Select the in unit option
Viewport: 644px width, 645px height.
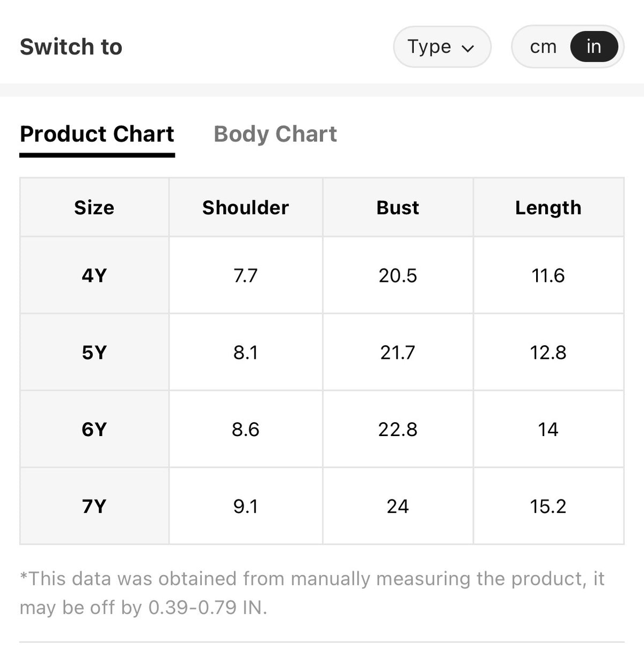point(594,47)
